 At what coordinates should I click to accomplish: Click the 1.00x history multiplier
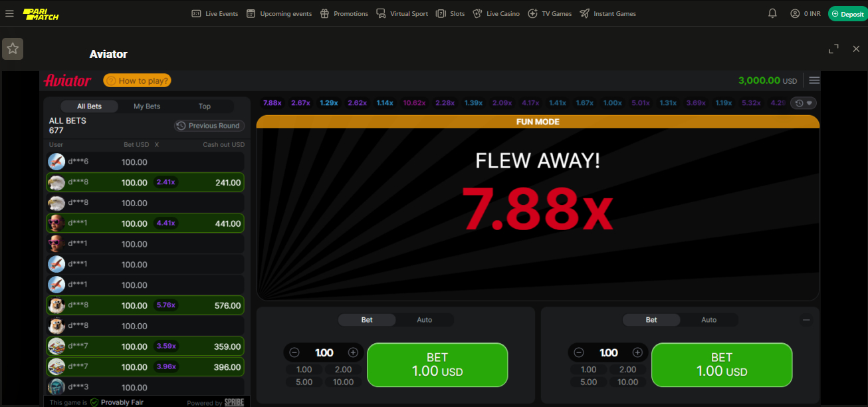pyautogui.click(x=612, y=103)
